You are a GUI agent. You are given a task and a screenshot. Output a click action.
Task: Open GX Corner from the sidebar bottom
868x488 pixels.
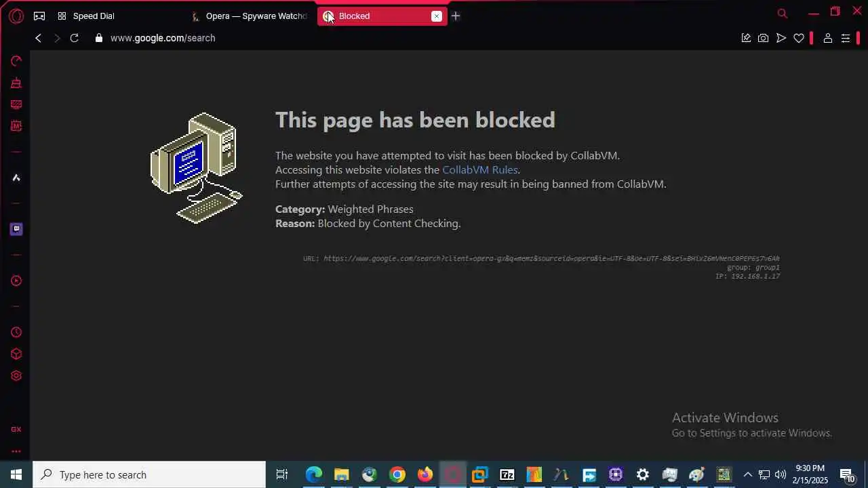pyautogui.click(x=16, y=429)
